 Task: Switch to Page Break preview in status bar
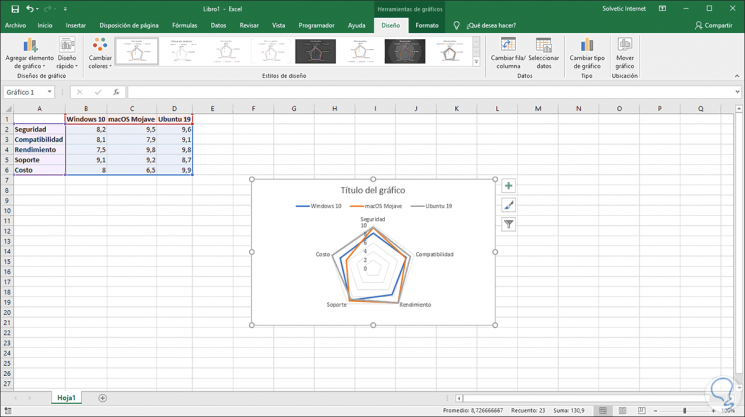tap(641, 410)
